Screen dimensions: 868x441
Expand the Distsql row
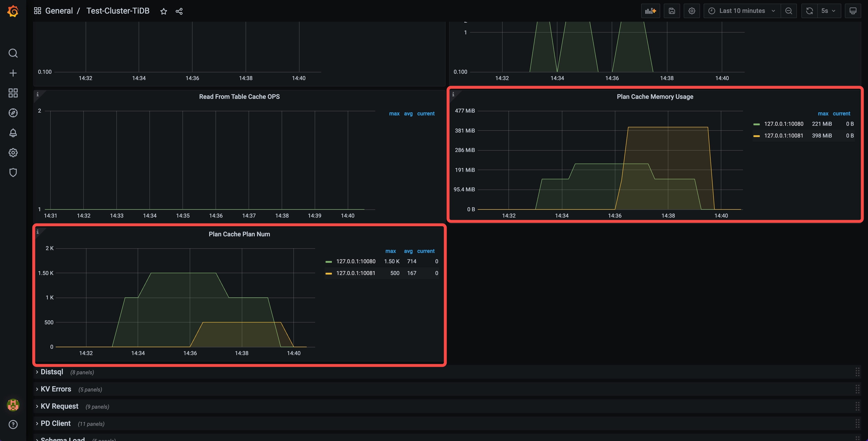52,372
